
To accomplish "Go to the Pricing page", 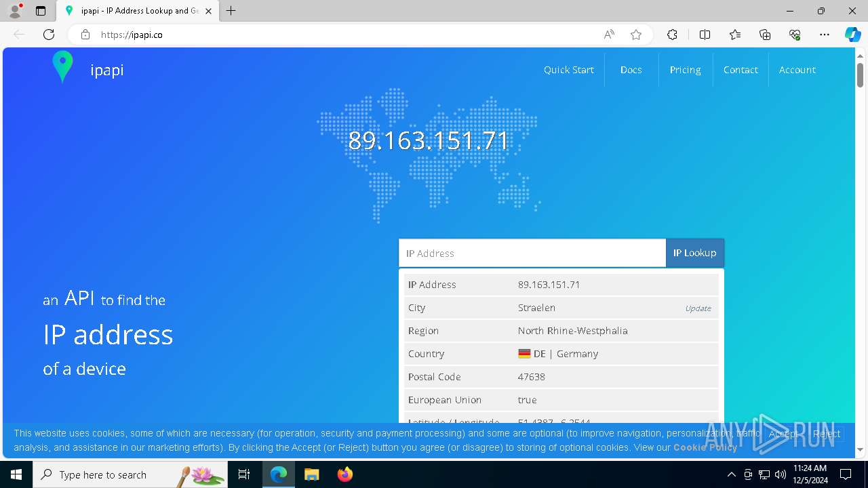I will coord(686,70).
